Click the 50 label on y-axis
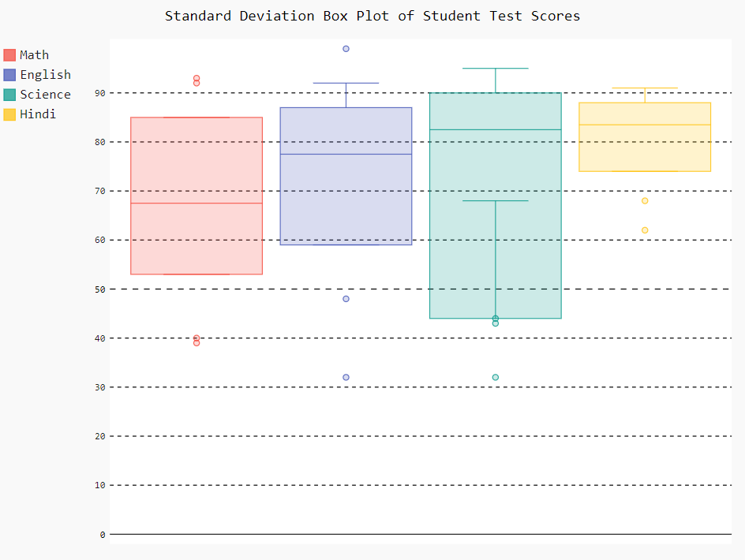The width and height of the screenshot is (745, 560). coord(99,289)
